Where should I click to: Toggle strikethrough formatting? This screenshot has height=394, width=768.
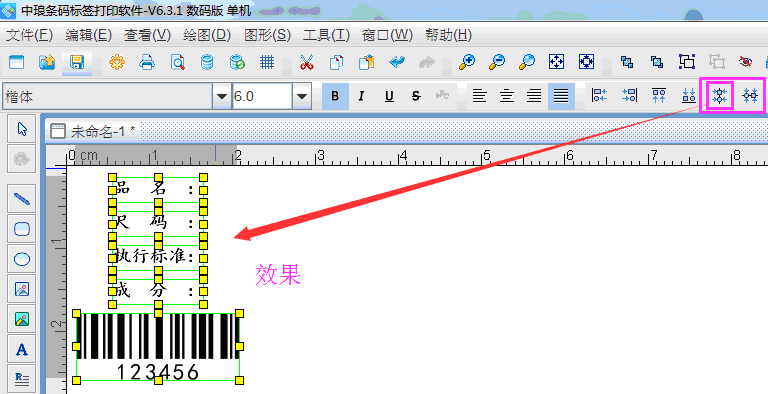[x=416, y=96]
